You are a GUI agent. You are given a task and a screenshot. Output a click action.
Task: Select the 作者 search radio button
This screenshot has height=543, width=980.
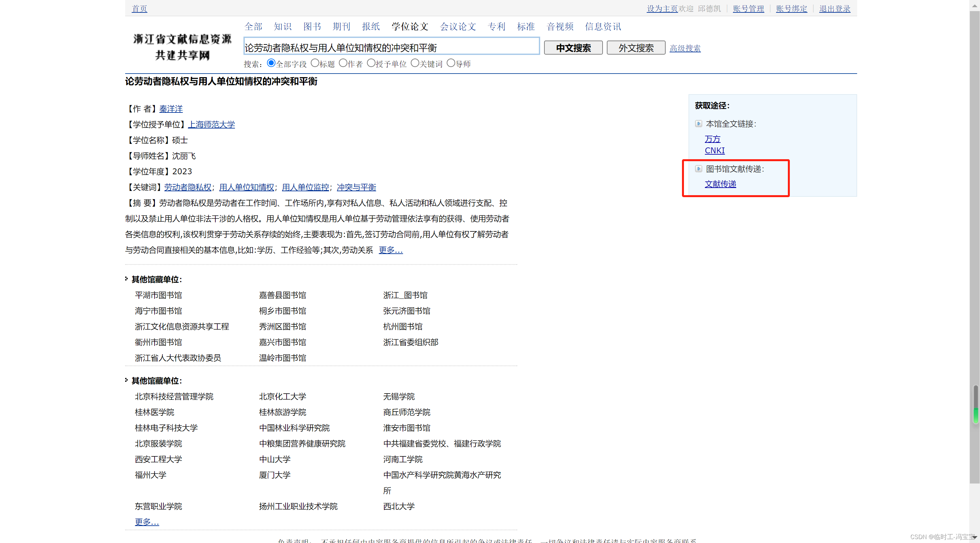pos(343,63)
